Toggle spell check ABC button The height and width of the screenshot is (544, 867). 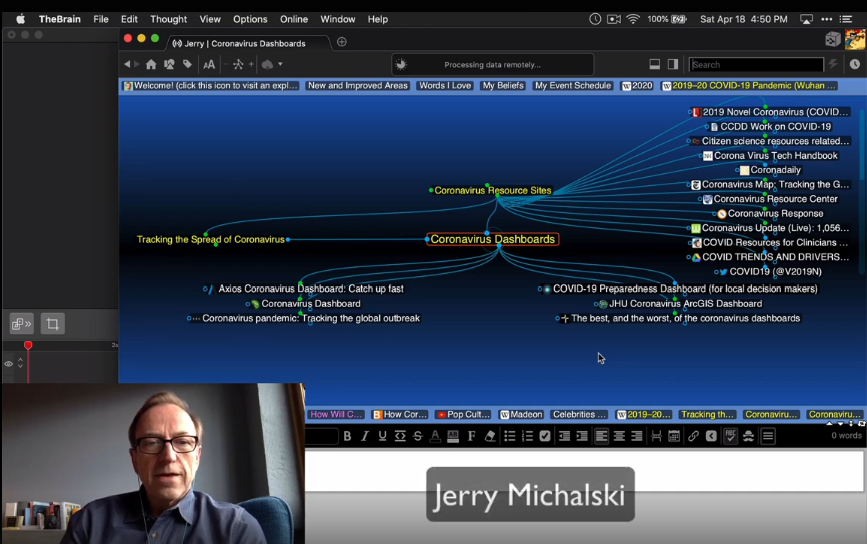[x=730, y=436]
